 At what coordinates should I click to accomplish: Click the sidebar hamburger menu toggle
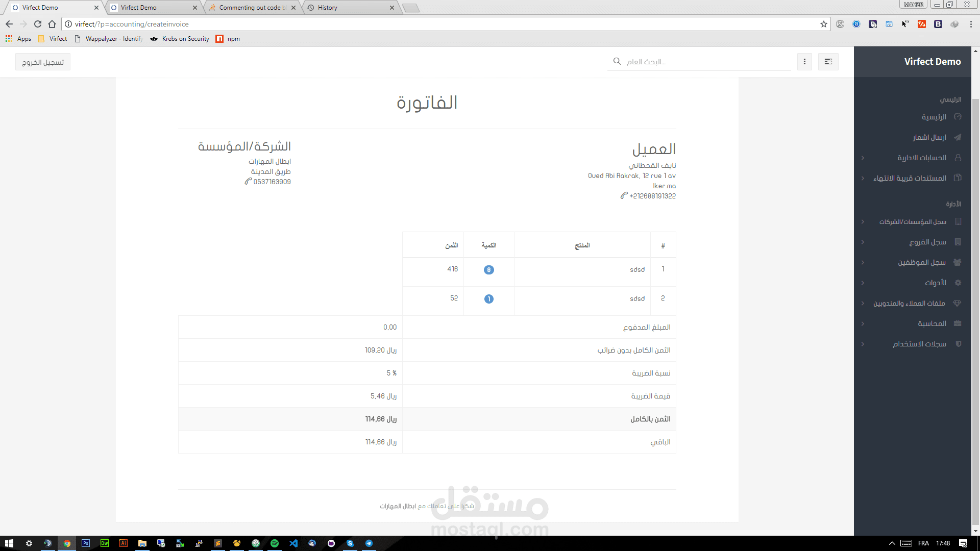point(828,62)
